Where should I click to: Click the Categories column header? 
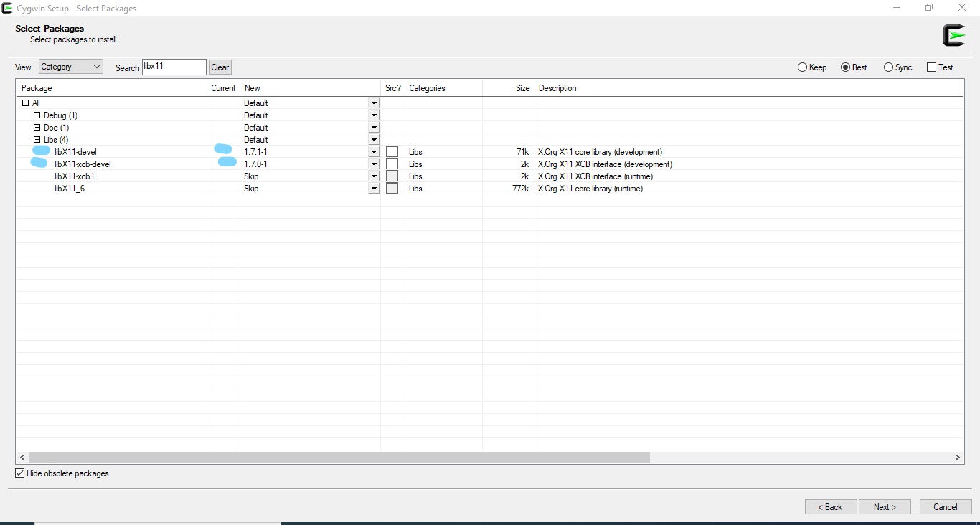(443, 88)
